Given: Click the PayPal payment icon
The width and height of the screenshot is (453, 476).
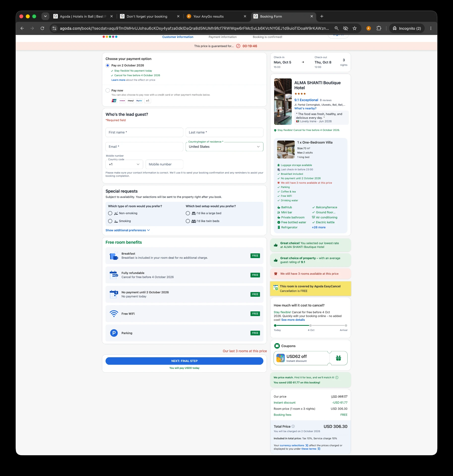Looking at the screenshot, I should (x=139, y=101).
